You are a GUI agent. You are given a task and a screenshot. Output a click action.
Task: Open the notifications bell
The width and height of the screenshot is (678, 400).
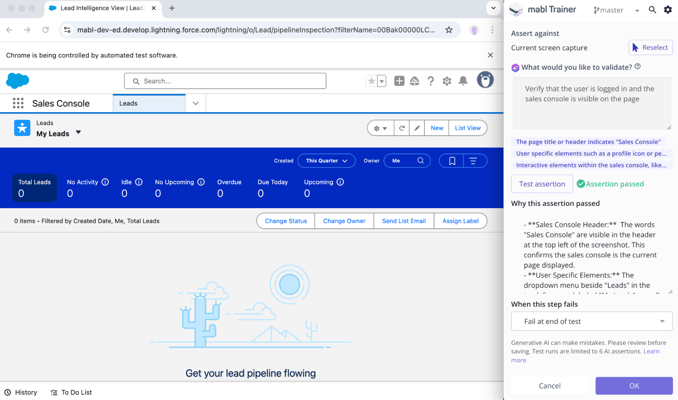(x=463, y=81)
